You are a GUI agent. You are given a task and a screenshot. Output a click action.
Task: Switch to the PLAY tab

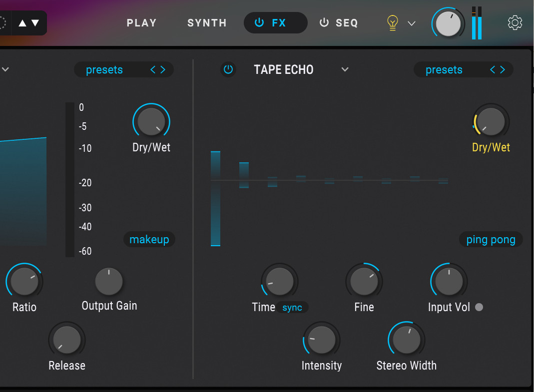(x=141, y=23)
